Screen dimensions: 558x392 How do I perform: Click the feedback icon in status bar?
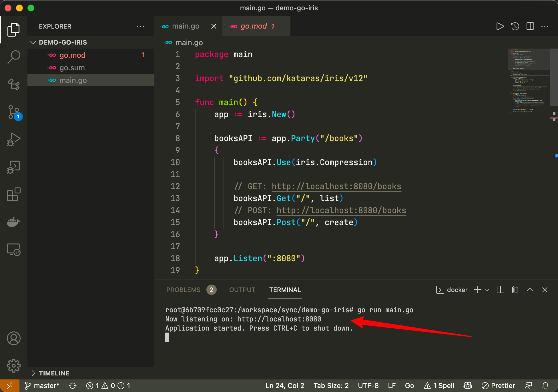(528, 386)
